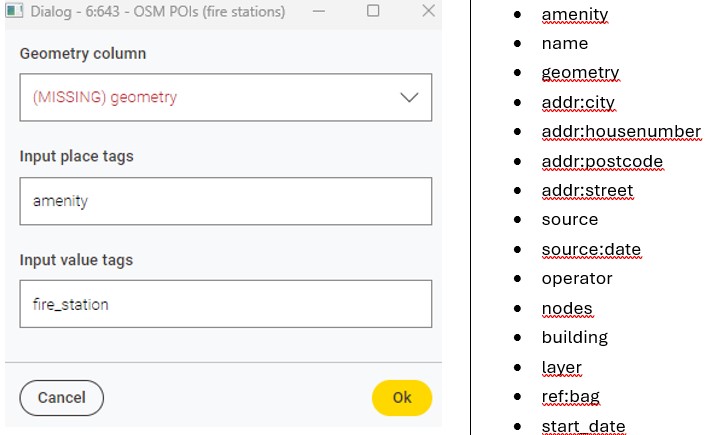This screenshot has height=435, width=712.
Task: Select the 'addr:postcode' list entry
Action: click(601, 161)
